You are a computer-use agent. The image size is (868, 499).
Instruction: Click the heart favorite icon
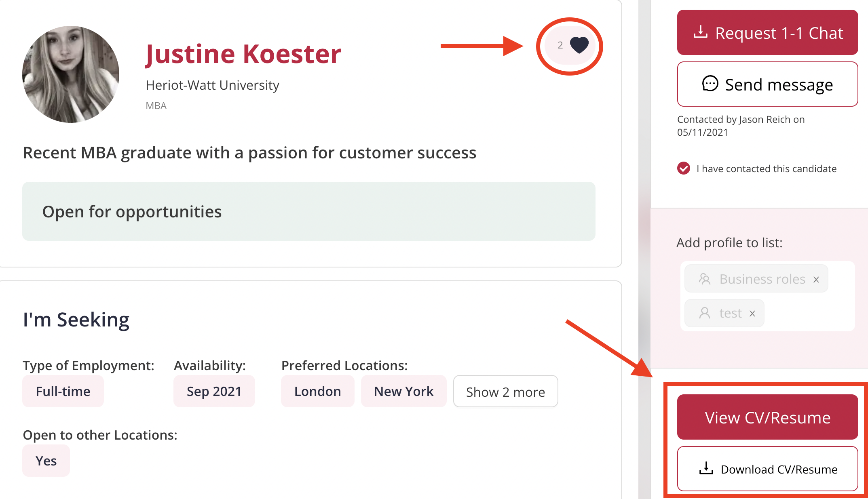click(x=579, y=45)
